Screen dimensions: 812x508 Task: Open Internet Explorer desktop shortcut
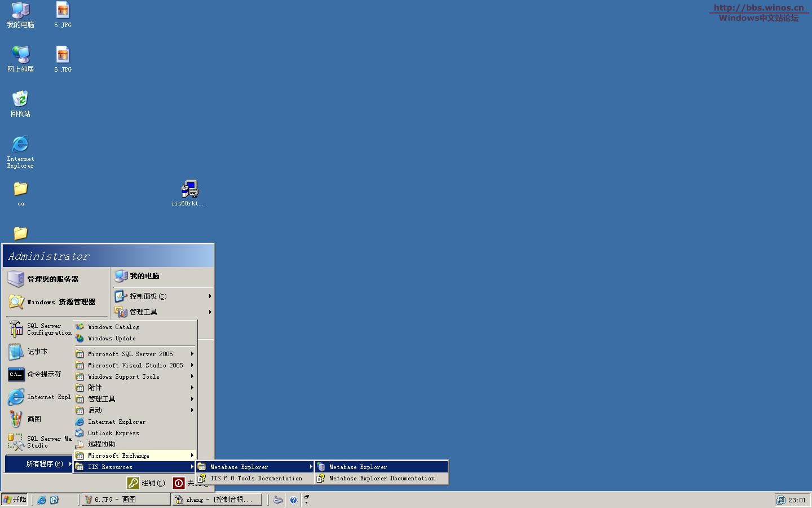pos(20,152)
